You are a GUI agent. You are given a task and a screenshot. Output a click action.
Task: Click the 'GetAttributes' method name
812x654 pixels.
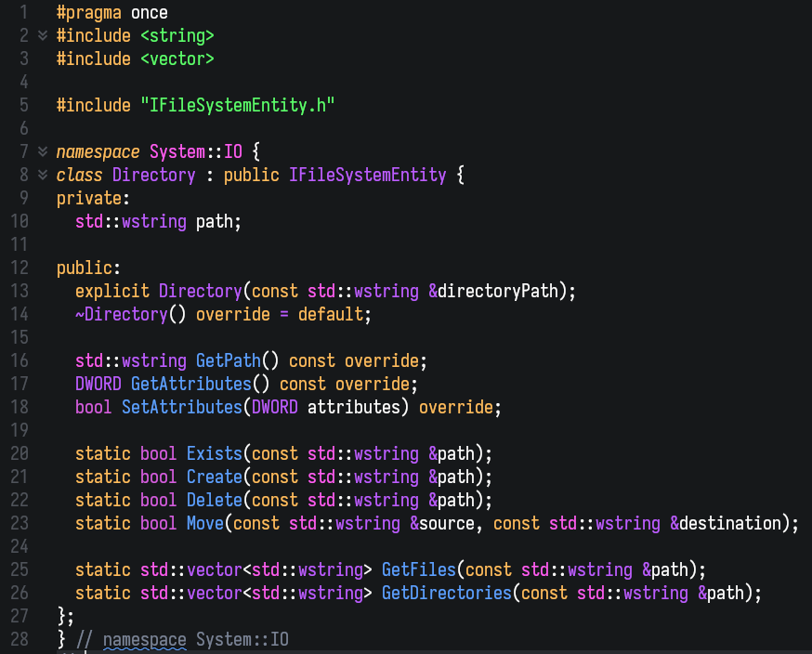(x=191, y=385)
